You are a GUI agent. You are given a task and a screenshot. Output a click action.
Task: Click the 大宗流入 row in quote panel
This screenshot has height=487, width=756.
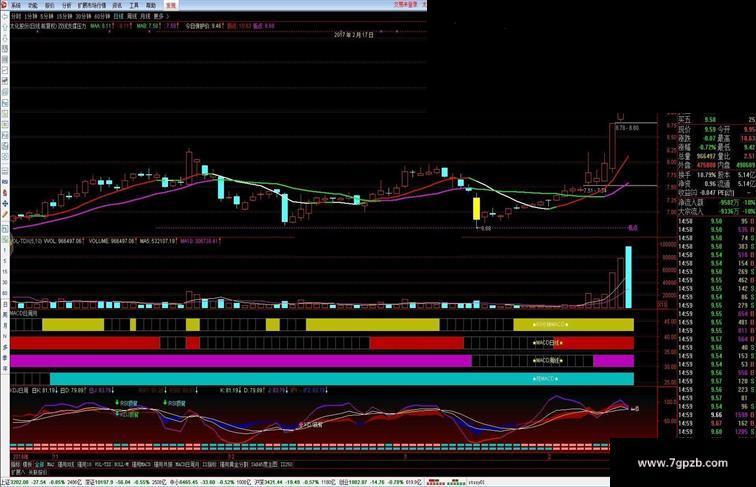[x=716, y=211]
